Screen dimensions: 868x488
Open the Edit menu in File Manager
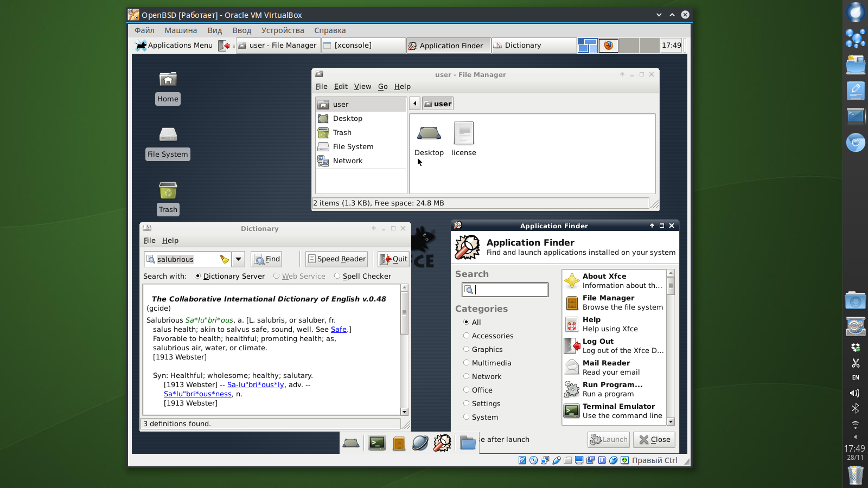click(x=341, y=87)
